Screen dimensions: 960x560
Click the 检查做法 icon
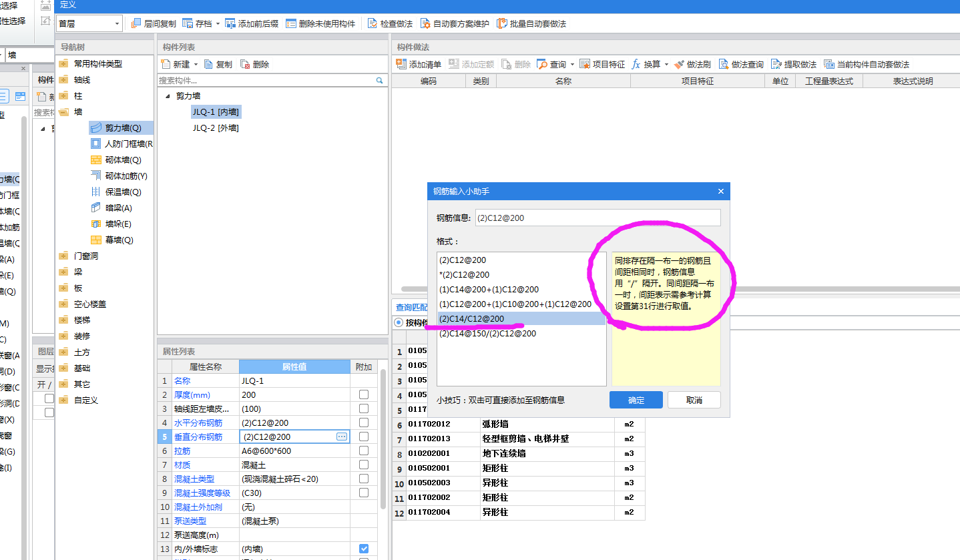373,23
